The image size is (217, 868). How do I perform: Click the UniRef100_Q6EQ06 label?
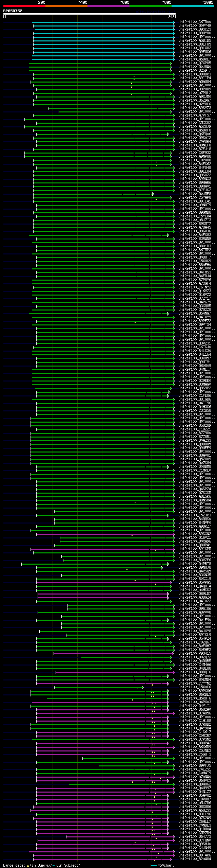click(195, 134)
